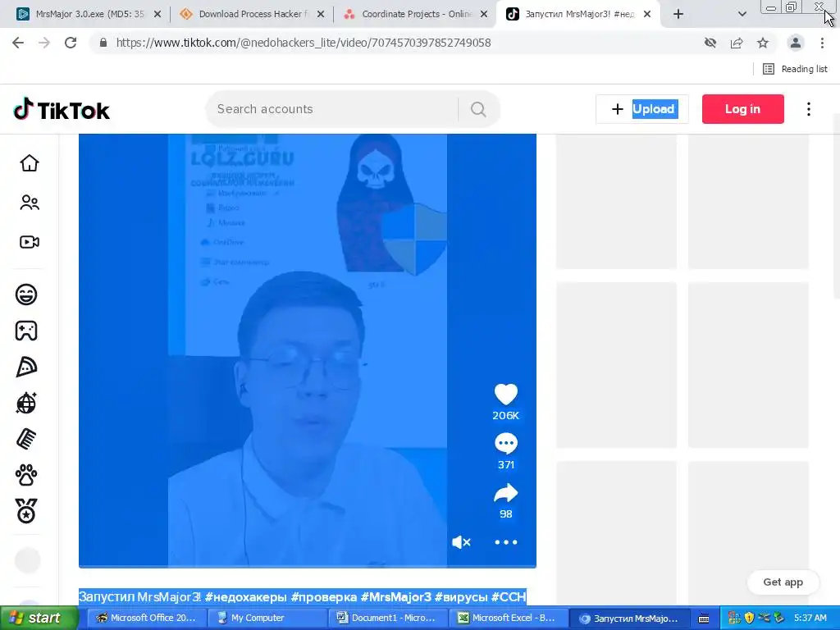
Task: Click the crossed-out eye tracking icon
Action: click(710, 43)
